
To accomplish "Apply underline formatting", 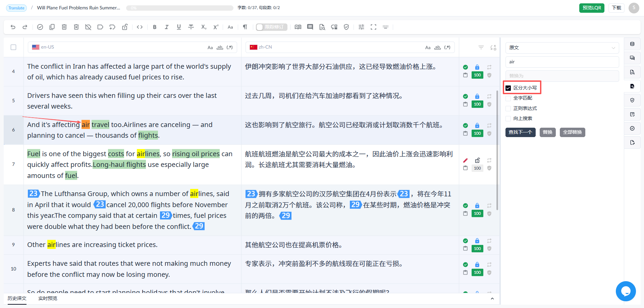I will point(179,27).
